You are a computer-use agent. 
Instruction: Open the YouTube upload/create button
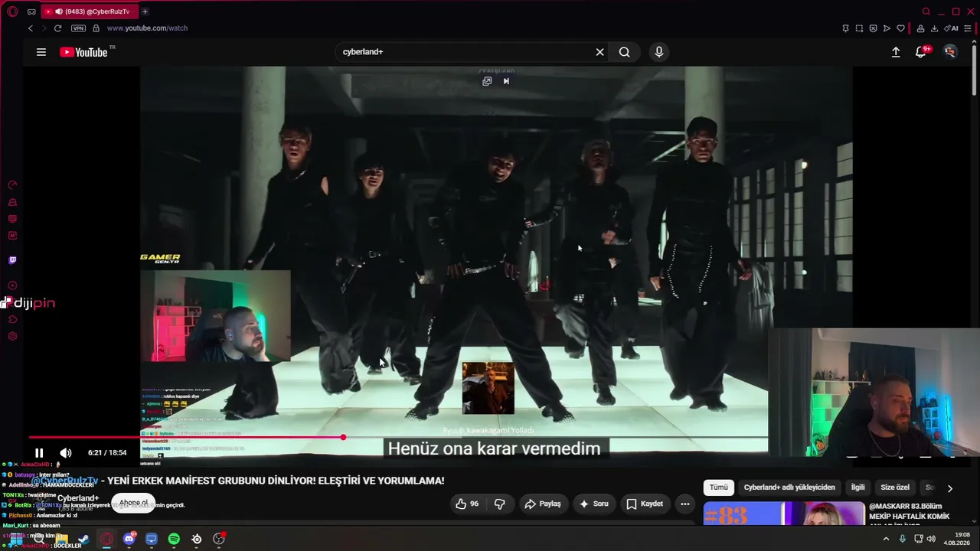coord(896,52)
